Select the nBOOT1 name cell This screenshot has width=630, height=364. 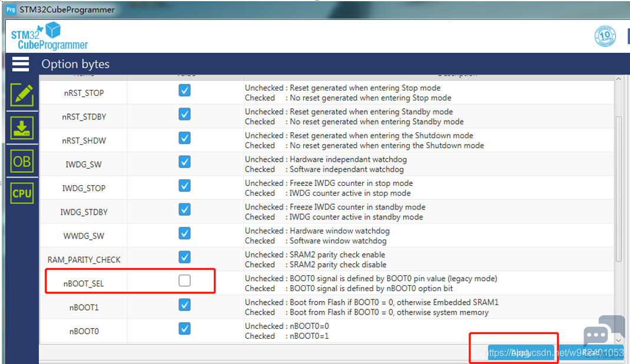[x=84, y=308]
